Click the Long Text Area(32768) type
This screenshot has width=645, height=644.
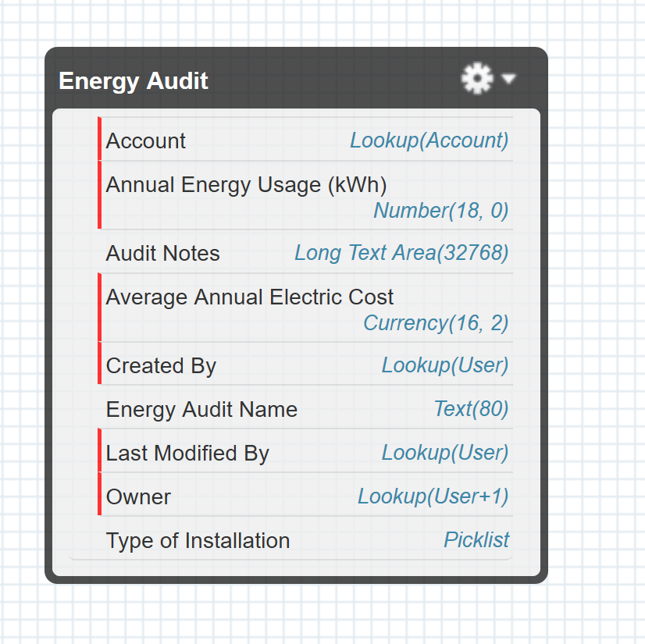coord(401,253)
